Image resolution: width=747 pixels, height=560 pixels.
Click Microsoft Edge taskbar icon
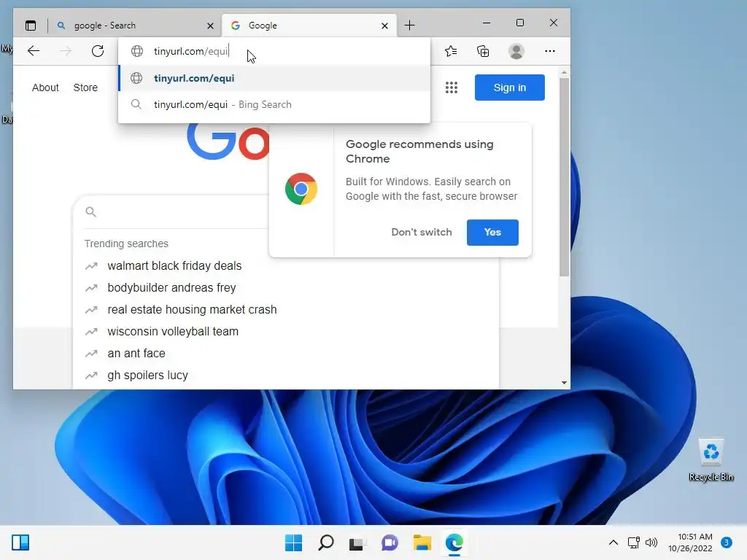pyautogui.click(x=454, y=542)
